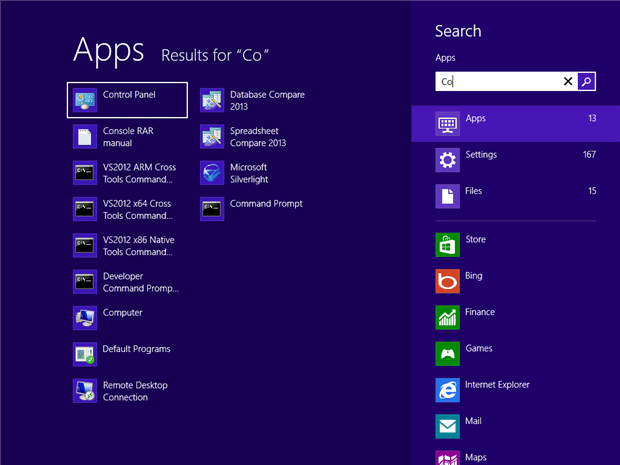Viewport: 620px width, 465px height.
Task: Click the Command Prompt label text
Action: pos(266,204)
